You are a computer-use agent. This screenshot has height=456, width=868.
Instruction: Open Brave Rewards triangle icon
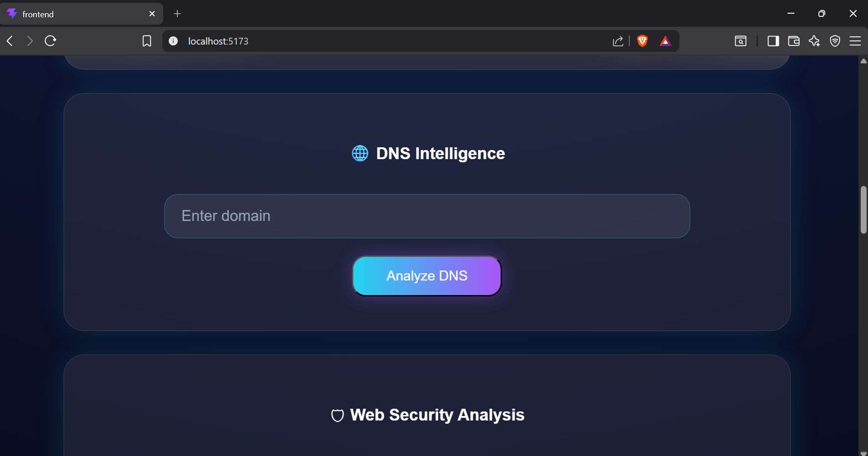(665, 41)
